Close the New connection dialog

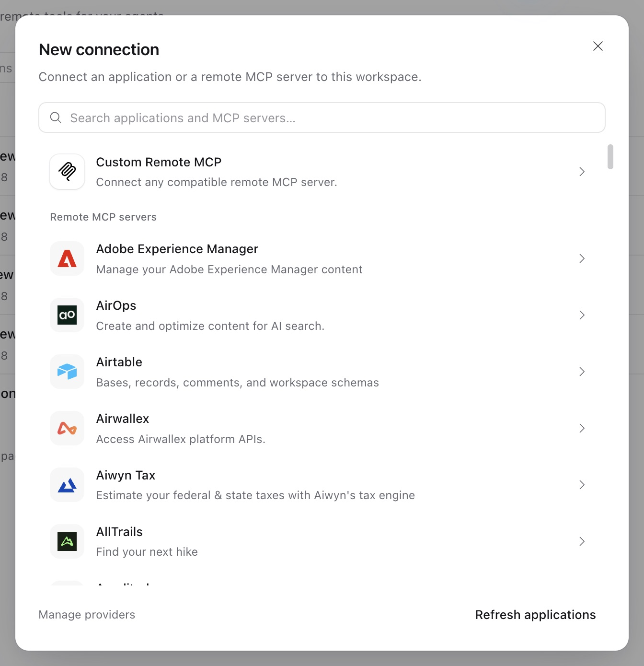pos(598,46)
